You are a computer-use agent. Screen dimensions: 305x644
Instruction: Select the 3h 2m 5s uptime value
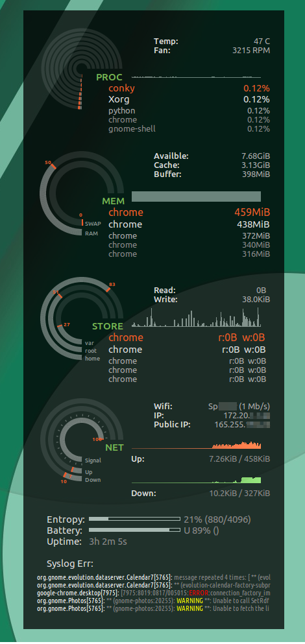(x=108, y=542)
